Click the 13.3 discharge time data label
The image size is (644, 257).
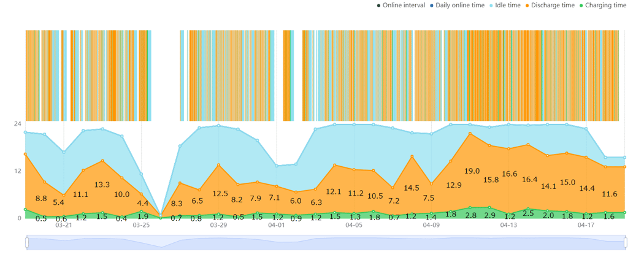[102, 185]
